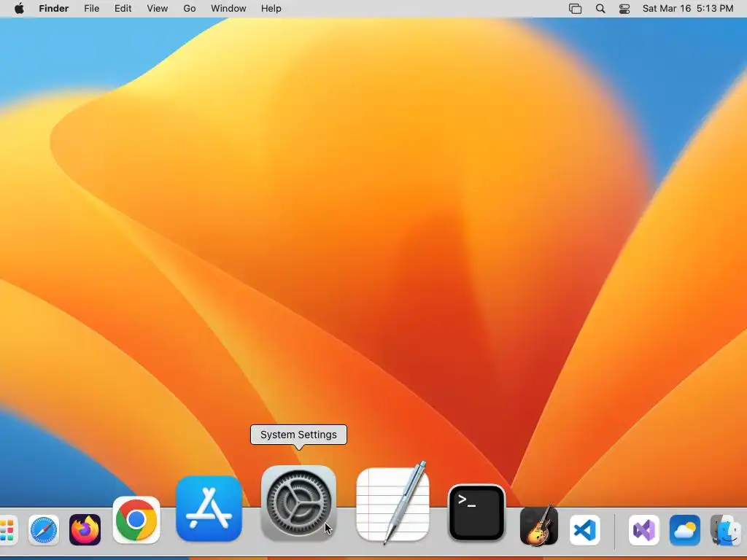Screen dimensions: 747x560
Task: Launch Visual Studio purple icon
Action: 644,530
